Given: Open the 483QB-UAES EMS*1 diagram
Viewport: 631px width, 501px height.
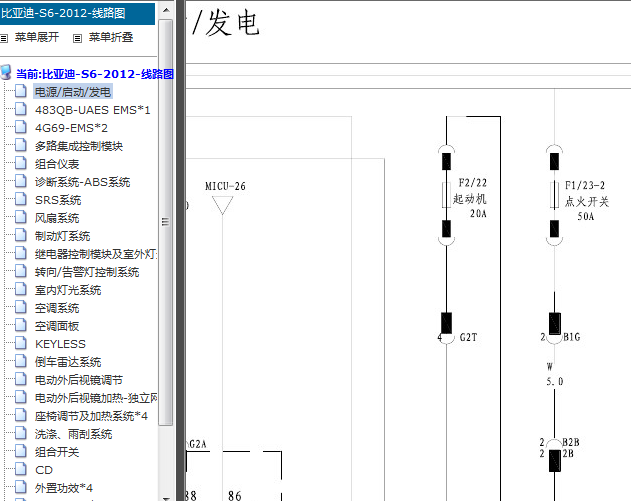Looking at the screenshot, I should coord(92,110).
